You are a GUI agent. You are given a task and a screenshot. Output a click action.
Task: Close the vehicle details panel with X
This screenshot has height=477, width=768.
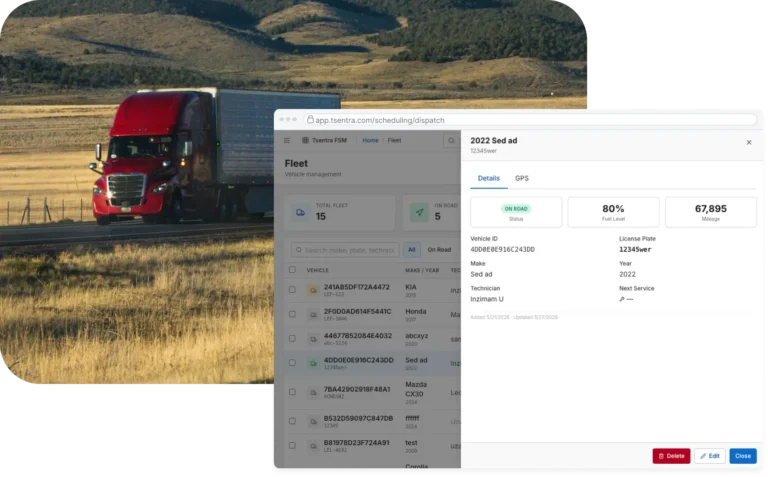coord(749,143)
